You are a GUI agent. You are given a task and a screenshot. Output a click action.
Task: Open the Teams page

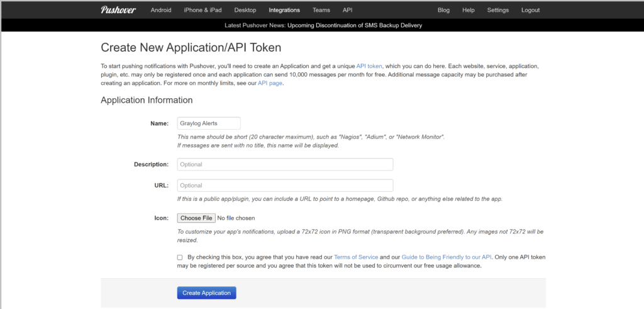point(321,10)
